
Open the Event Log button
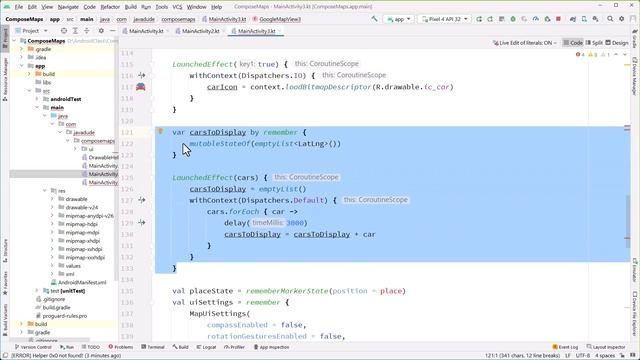pyautogui.click(x=565, y=347)
